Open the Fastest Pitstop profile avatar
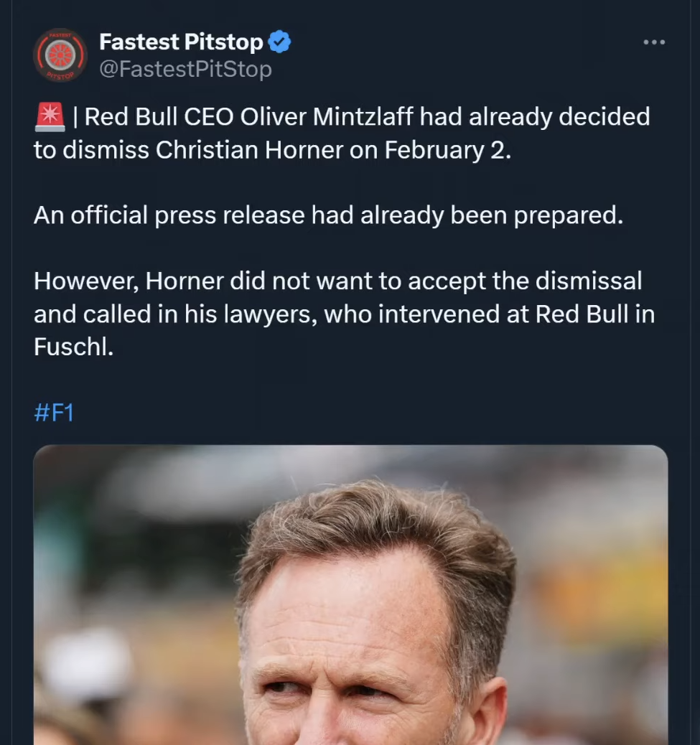Viewport: 700px width, 745px height. click(x=60, y=55)
